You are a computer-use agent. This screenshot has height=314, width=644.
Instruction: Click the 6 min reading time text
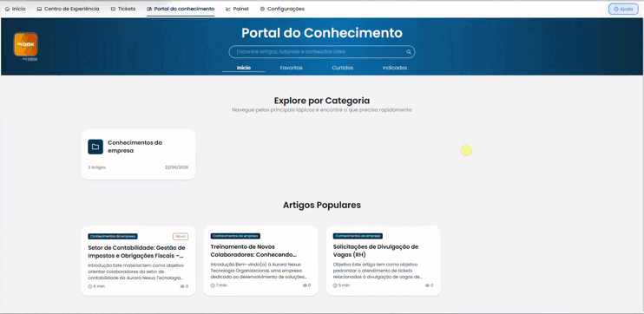pos(99,286)
